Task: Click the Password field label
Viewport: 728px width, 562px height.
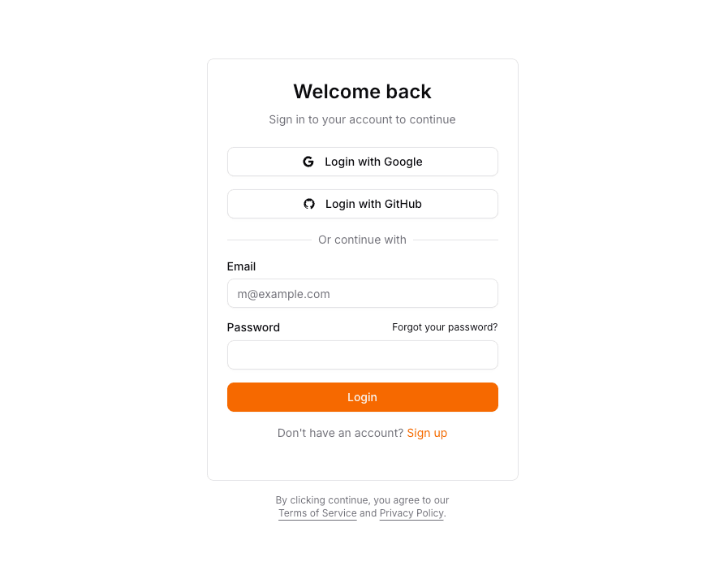Action: [253, 327]
